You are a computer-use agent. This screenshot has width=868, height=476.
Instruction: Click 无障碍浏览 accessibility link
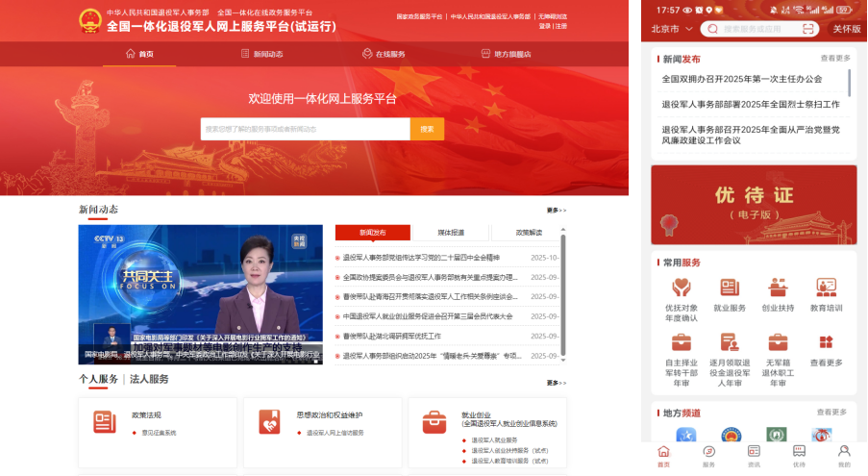[x=553, y=16]
